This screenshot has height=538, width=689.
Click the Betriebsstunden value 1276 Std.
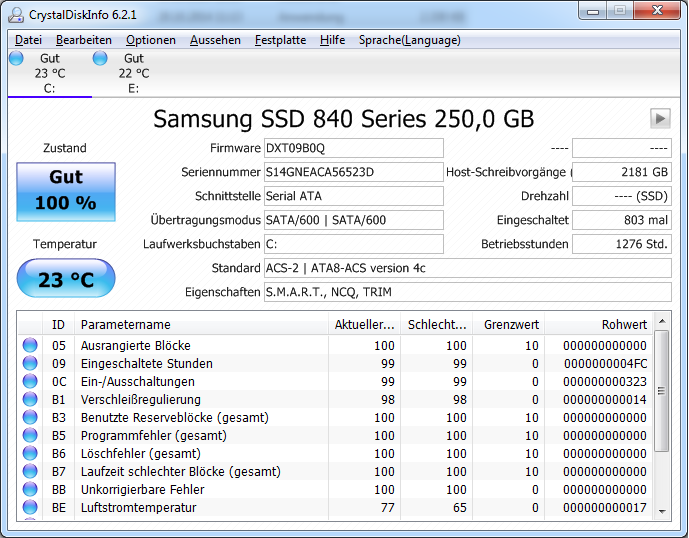[622, 244]
